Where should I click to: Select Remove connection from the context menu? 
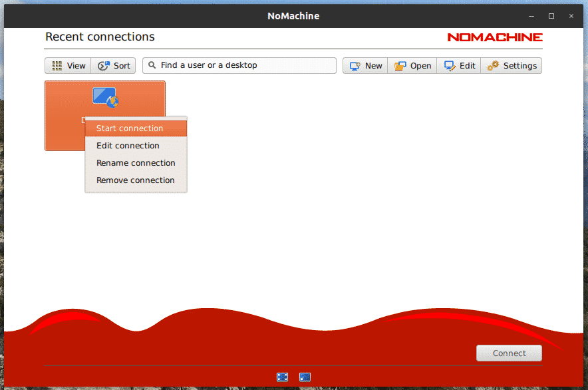(x=135, y=180)
